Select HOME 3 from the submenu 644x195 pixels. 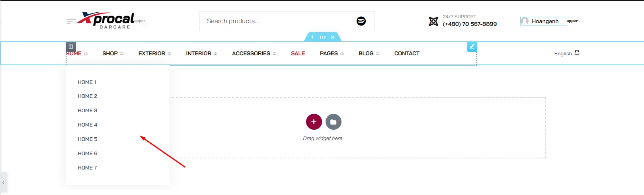[88, 111]
